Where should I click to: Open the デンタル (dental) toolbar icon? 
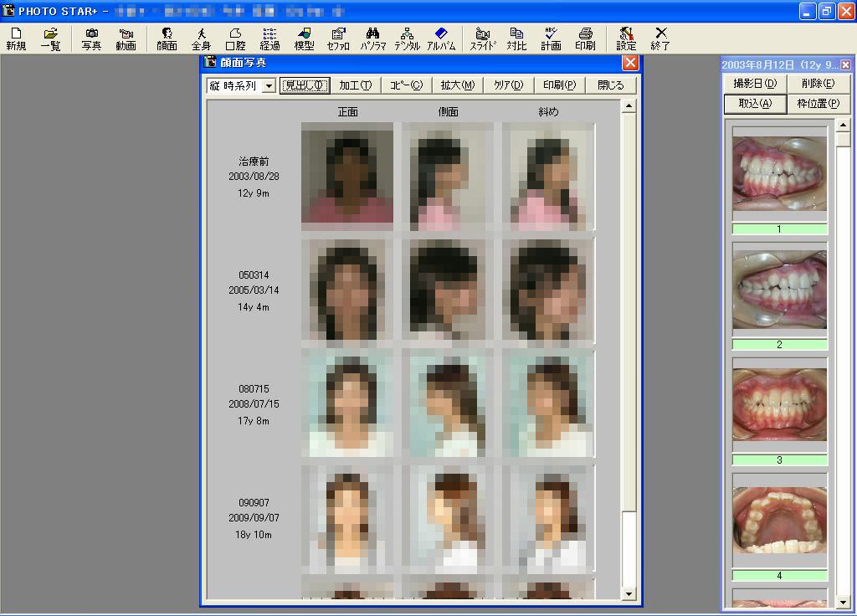(408, 39)
